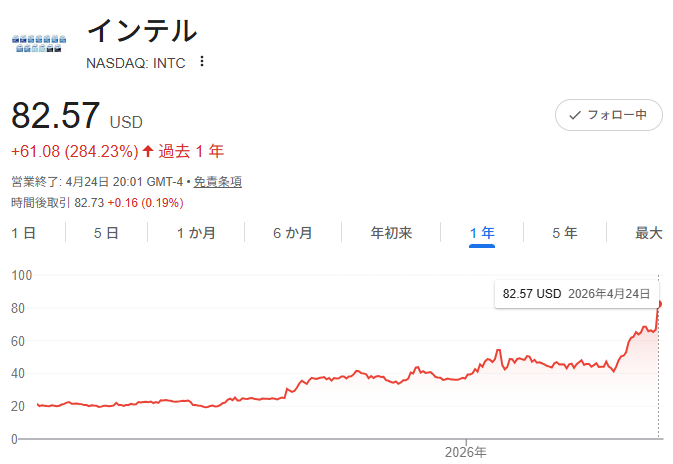Open the 免責条項 disclaimer link
This screenshot has width=673, height=464.
[x=217, y=182]
